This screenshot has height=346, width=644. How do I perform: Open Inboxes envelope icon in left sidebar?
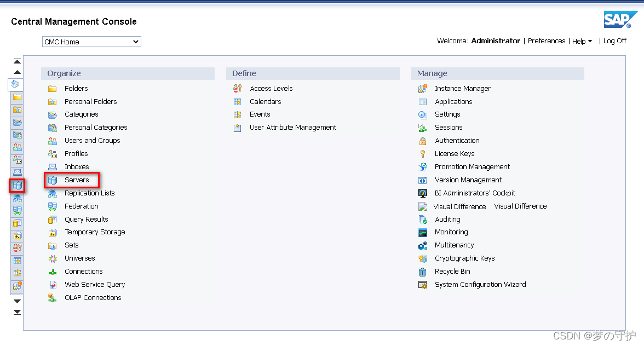(x=18, y=172)
